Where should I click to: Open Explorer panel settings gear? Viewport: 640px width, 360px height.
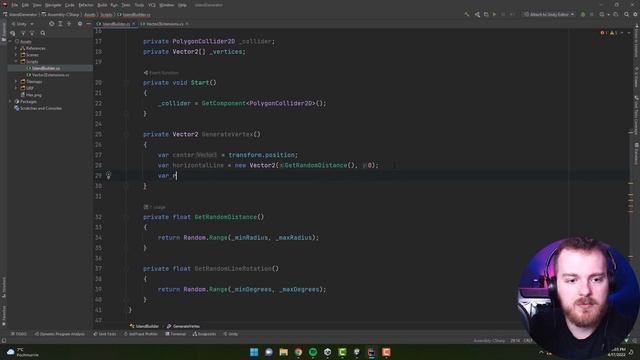point(80,24)
